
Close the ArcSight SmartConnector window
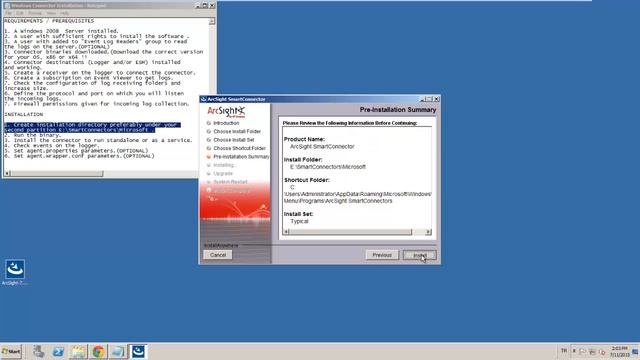click(x=436, y=99)
